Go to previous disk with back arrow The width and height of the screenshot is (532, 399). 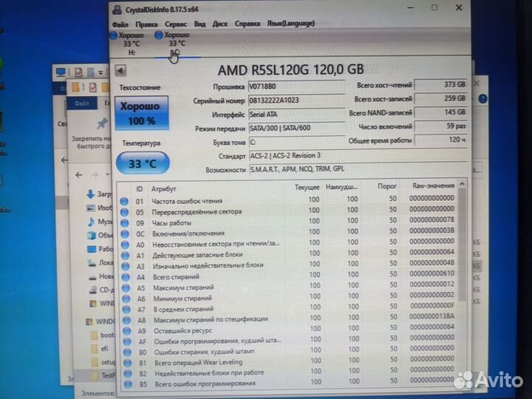tap(120, 71)
